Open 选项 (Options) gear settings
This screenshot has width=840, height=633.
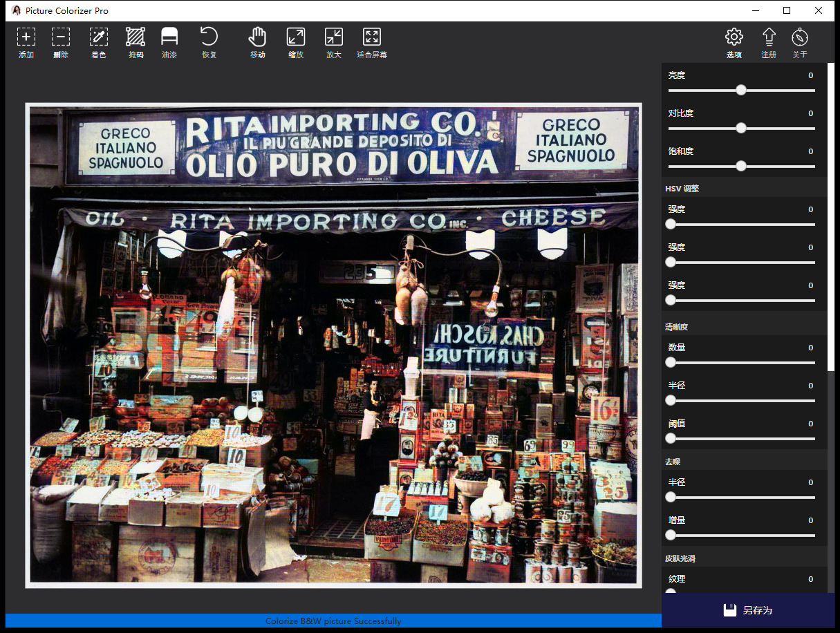(x=734, y=37)
